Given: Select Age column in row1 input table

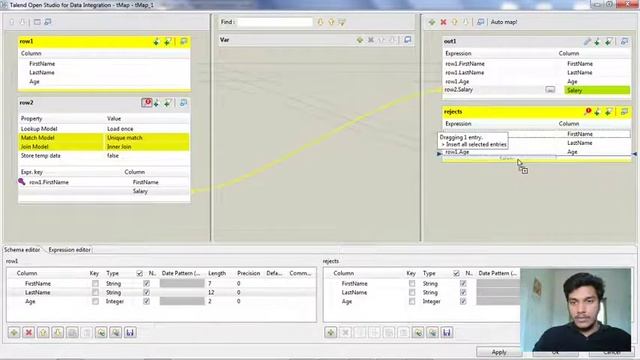Looking at the screenshot, I should (x=34, y=82).
